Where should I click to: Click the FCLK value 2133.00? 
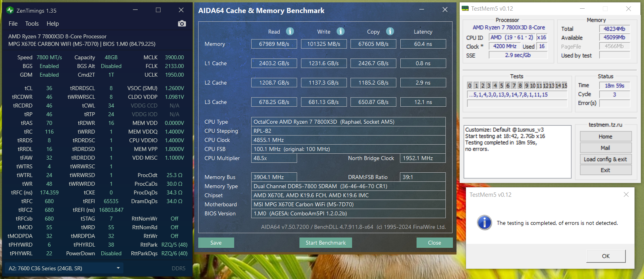(174, 66)
